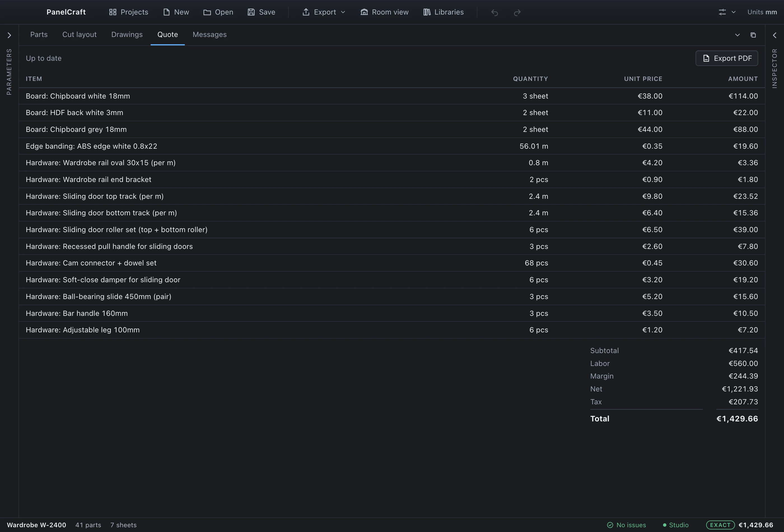Click the Unit Price column header
784x532 pixels.
pos(643,79)
